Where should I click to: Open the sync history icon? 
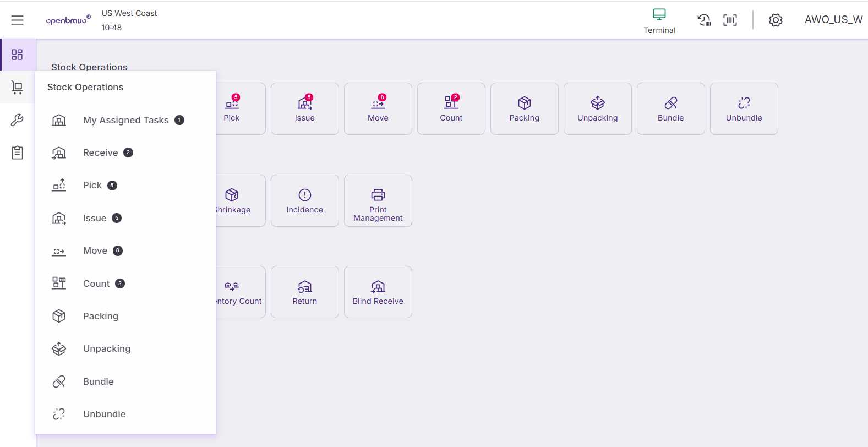coord(704,20)
